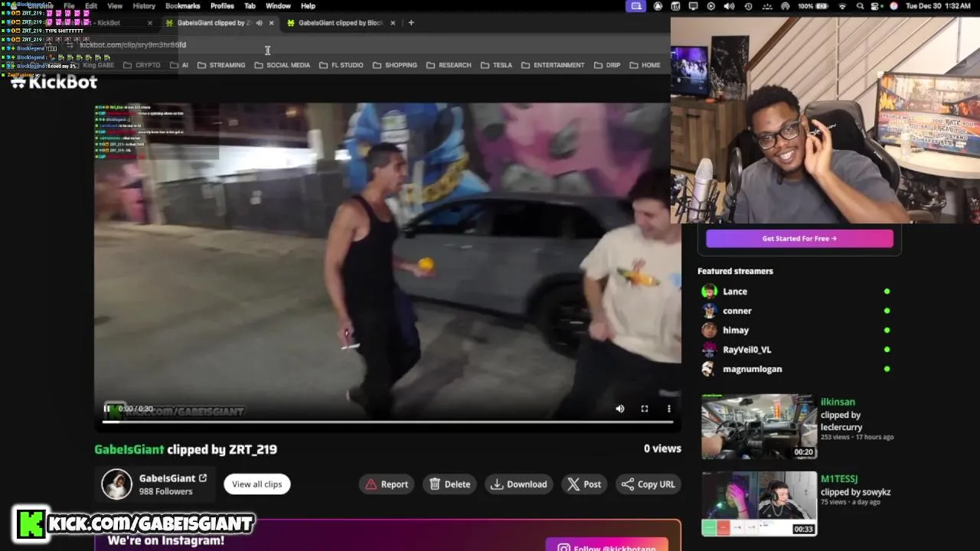Click the Report button
980x551 pixels.
pos(387,484)
